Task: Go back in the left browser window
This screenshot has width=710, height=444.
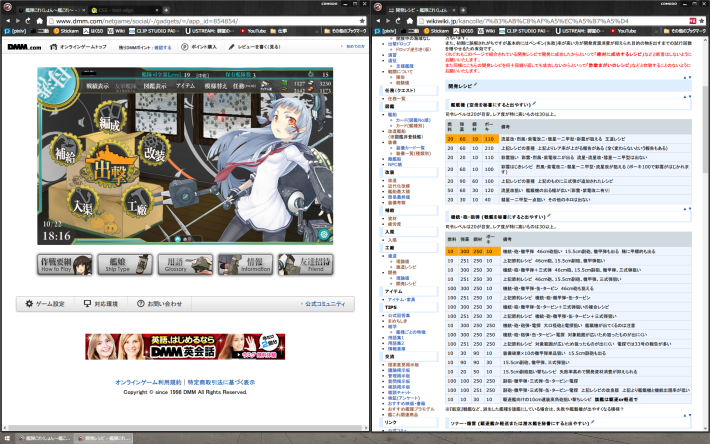Action: [x=8, y=21]
